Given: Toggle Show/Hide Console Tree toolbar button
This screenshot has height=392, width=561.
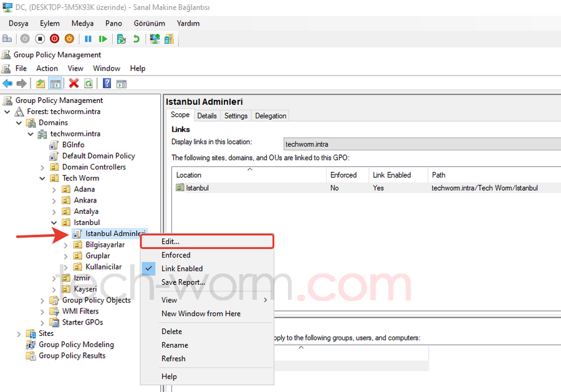Looking at the screenshot, I should (55, 84).
